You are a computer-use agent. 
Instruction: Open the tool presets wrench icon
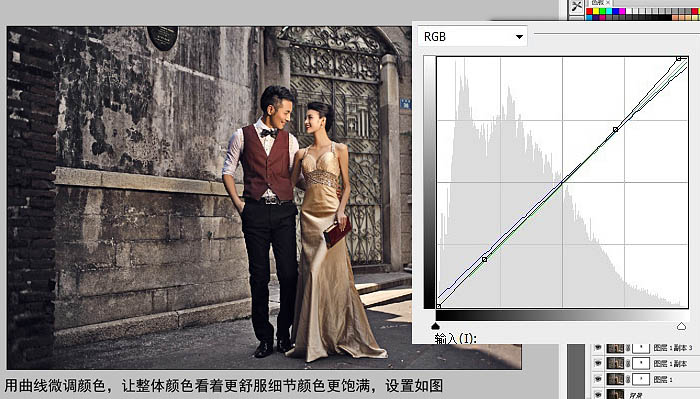[x=577, y=7]
